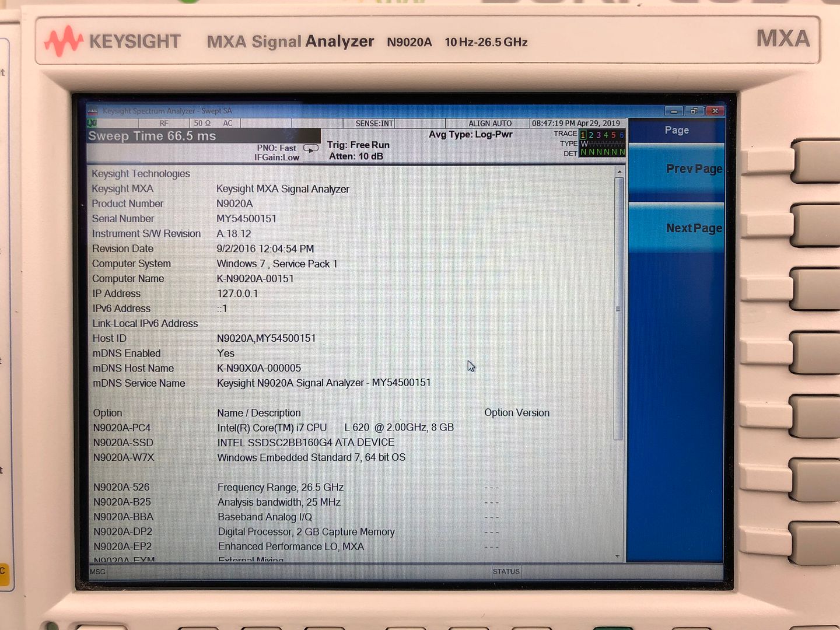Minimize the Keysight Spectrum Analyzer window
Viewport: 840px width, 630px height.
tap(674, 111)
